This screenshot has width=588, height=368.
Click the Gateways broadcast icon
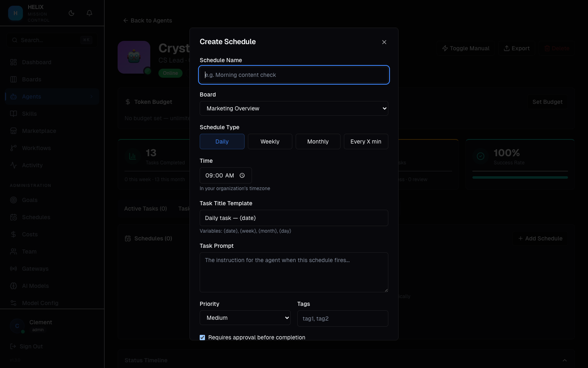[x=13, y=269]
